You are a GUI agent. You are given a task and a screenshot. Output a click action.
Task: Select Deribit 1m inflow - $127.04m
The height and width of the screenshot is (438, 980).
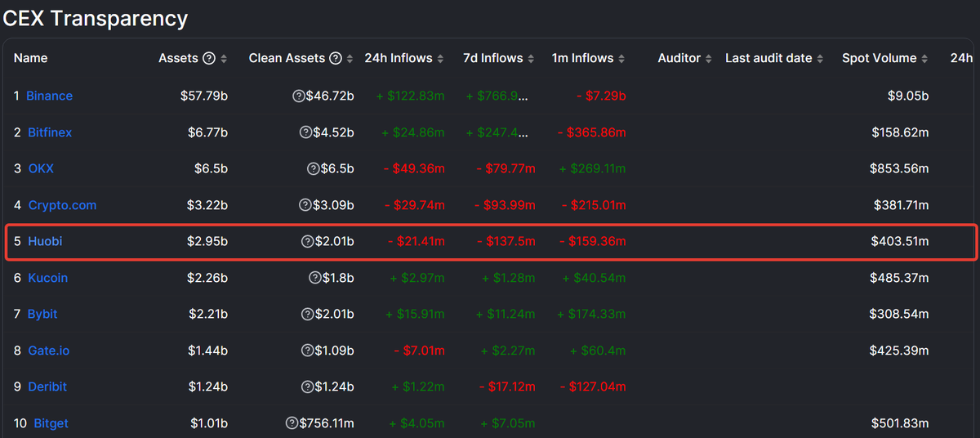click(591, 387)
